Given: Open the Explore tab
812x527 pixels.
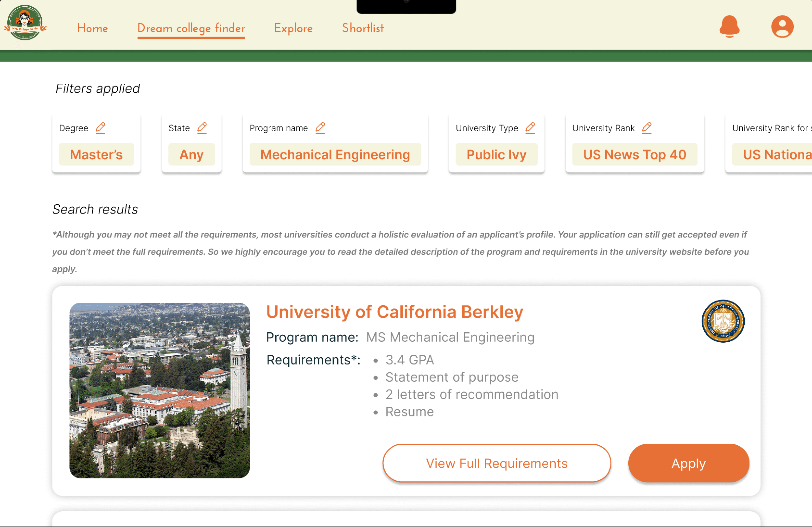Looking at the screenshot, I should click(x=293, y=29).
